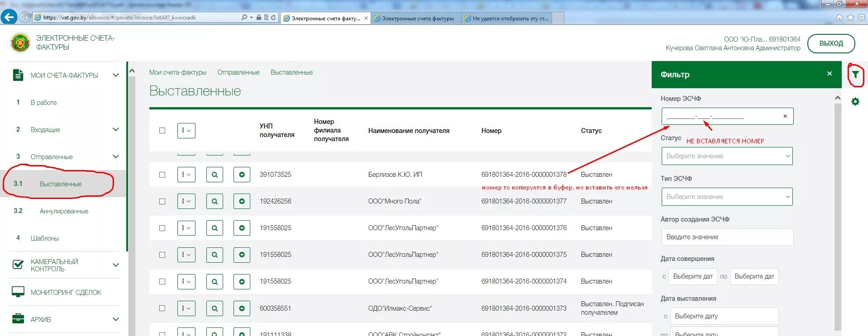Screen dimensions: 868x336
Task: Check the row for ОДО"Илмакс-Сервис"
Action: (162, 308)
